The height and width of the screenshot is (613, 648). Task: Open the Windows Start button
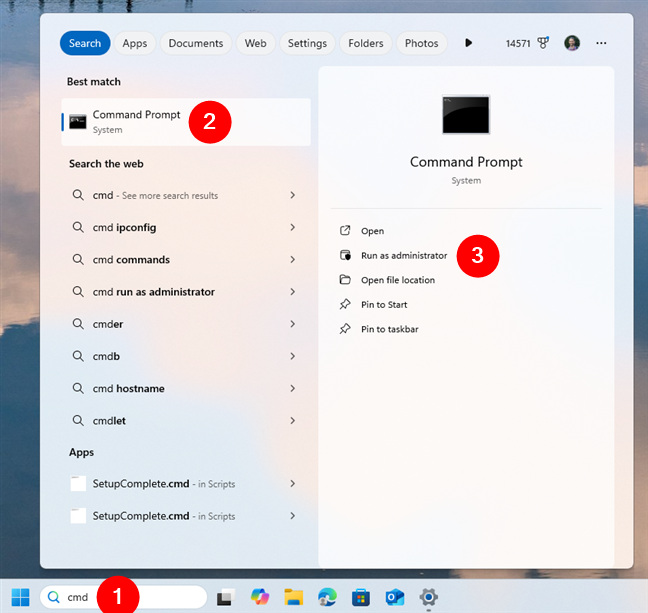point(20,597)
